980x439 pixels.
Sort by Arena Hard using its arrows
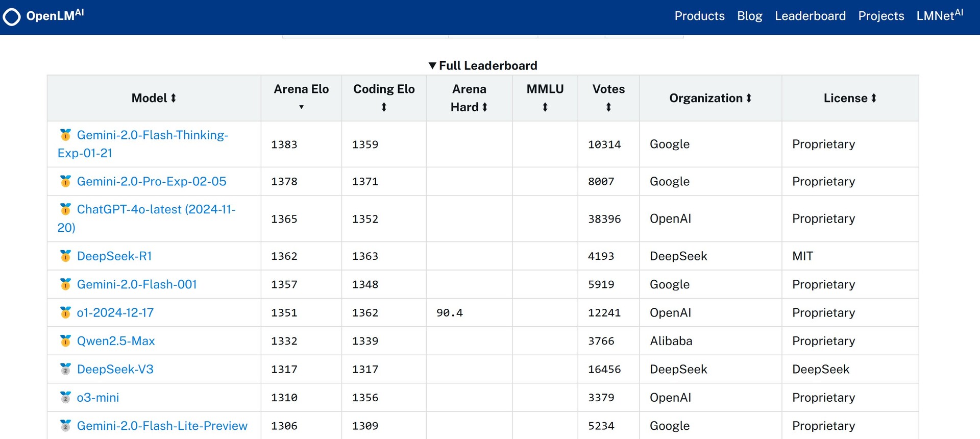(485, 107)
